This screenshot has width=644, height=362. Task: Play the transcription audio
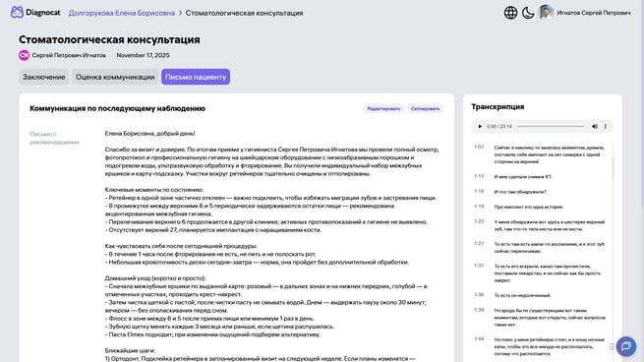click(479, 127)
